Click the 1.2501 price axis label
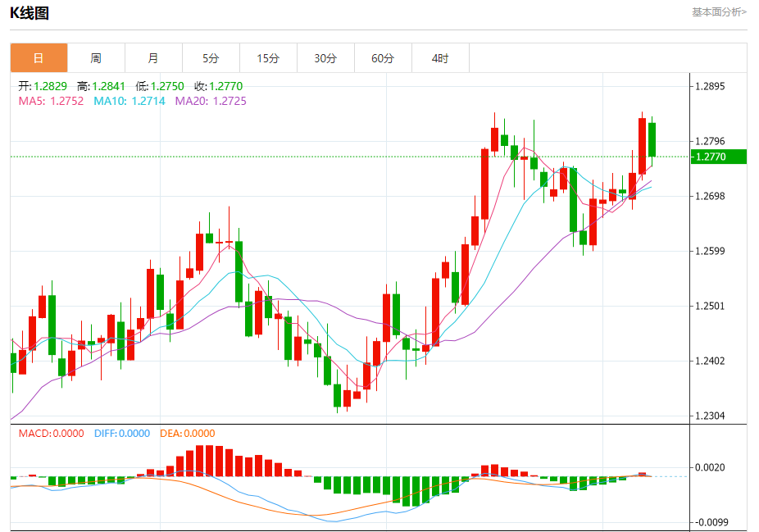Screen dimensions: 759x532 pos(710,306)
